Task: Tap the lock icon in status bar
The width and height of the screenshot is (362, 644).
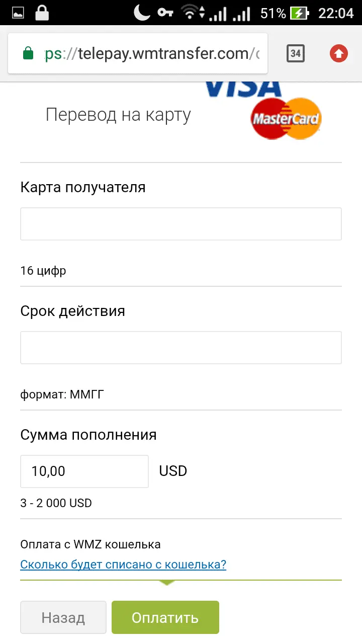Action: 41,13
